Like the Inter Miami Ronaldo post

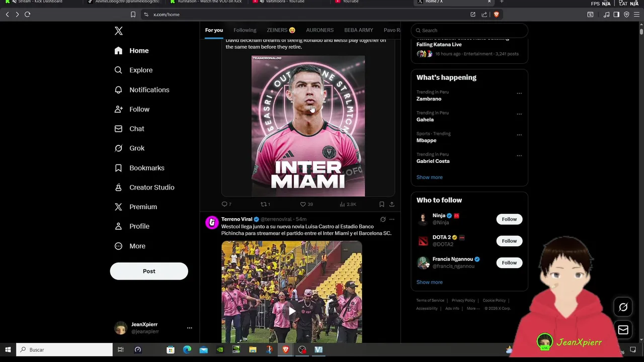point(306,204)
